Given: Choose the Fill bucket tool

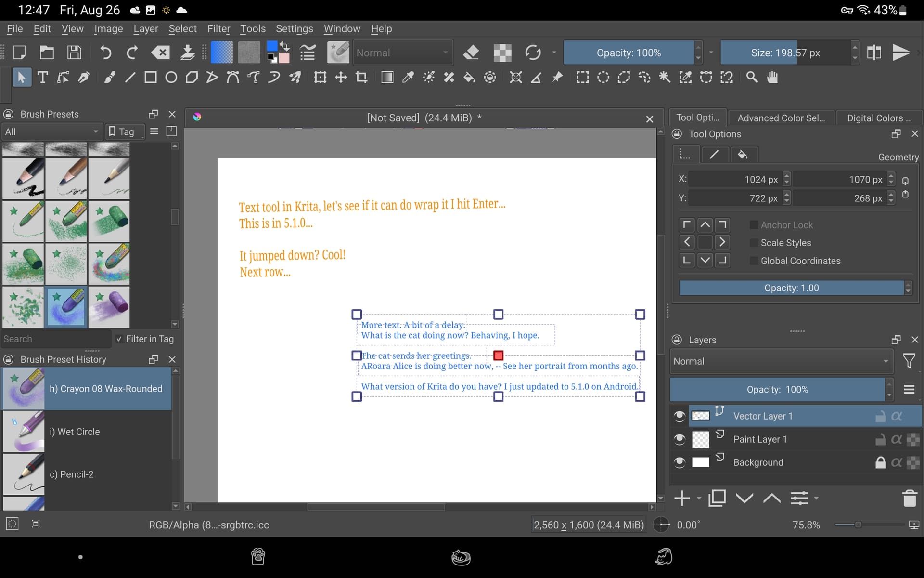Looking at the screenshot, I should (x=469, y=78).
